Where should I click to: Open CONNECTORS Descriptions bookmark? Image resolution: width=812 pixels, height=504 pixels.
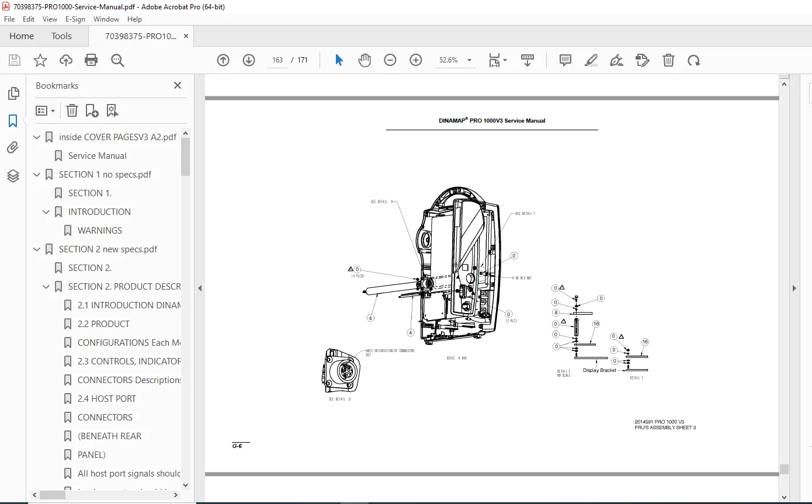click(129, 380)
